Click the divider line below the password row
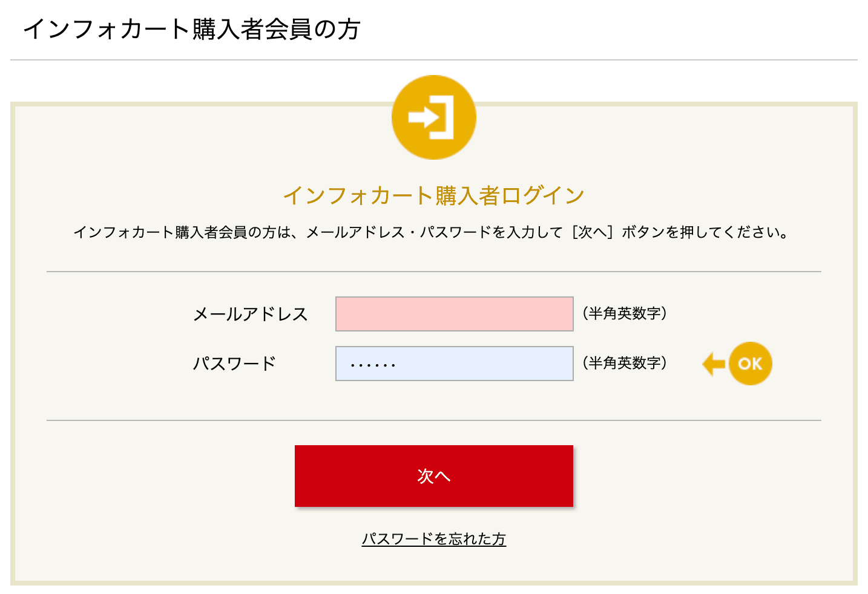The image size is (868, 594). [433, 420]
